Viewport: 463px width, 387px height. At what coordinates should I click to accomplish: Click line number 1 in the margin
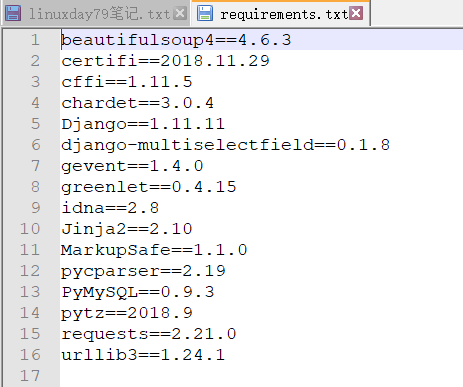pyautogui.click(x=35, y=40)
